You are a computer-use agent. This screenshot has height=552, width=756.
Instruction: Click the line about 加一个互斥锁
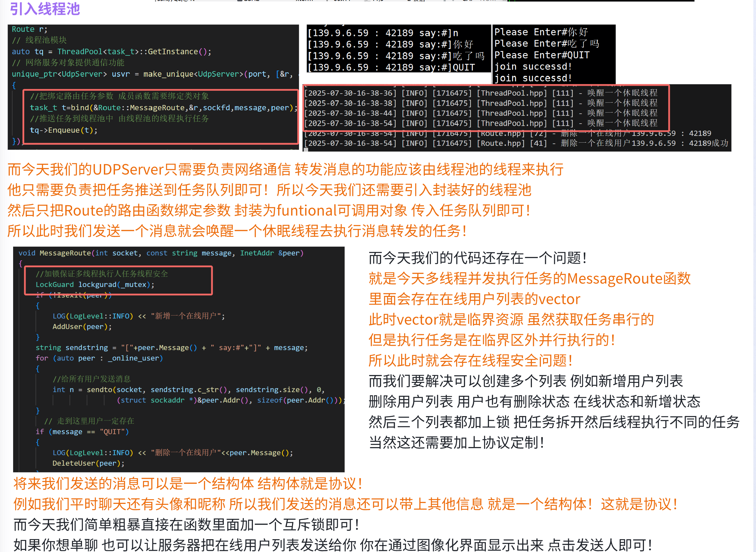tap(186, 525)
